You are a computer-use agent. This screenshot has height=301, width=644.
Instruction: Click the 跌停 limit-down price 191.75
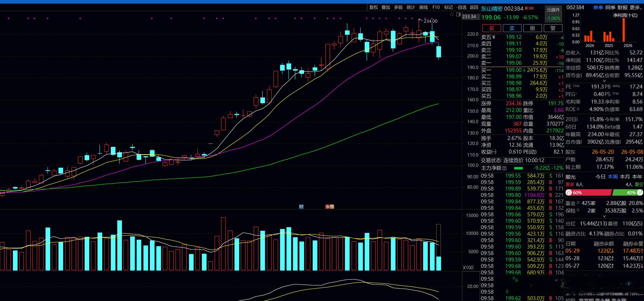pos(556,103)
